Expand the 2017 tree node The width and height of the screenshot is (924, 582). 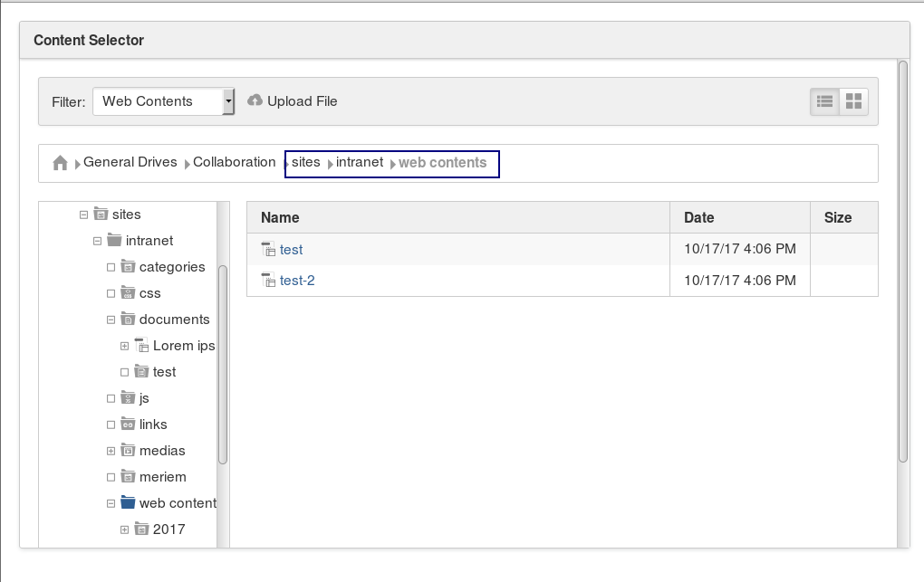pyautogui.click(x=124, y=530)
